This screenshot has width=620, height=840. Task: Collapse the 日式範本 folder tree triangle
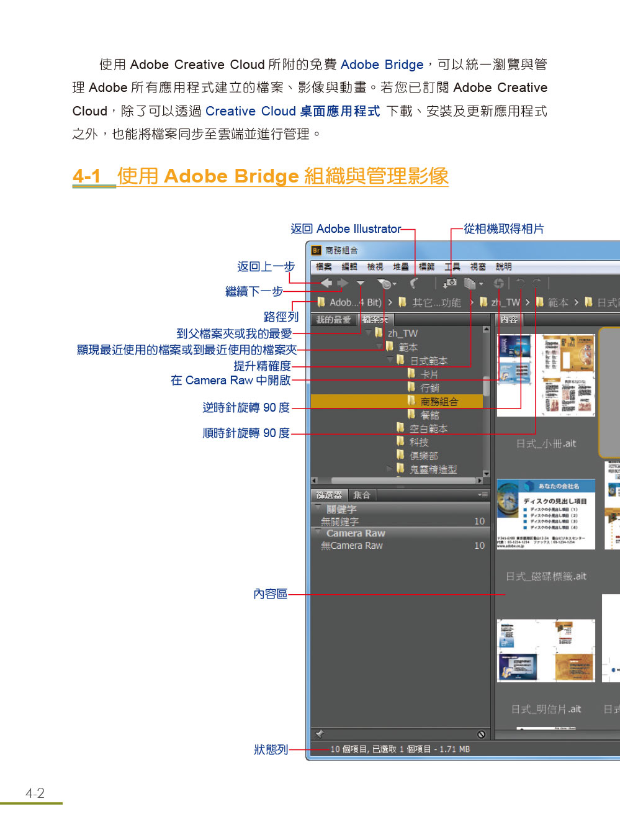(390, 360)
